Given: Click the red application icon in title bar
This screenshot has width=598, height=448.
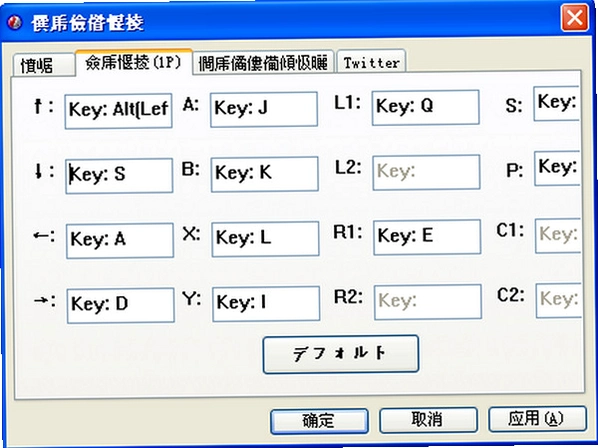Looking at the screenshot, I should point(15,22).
